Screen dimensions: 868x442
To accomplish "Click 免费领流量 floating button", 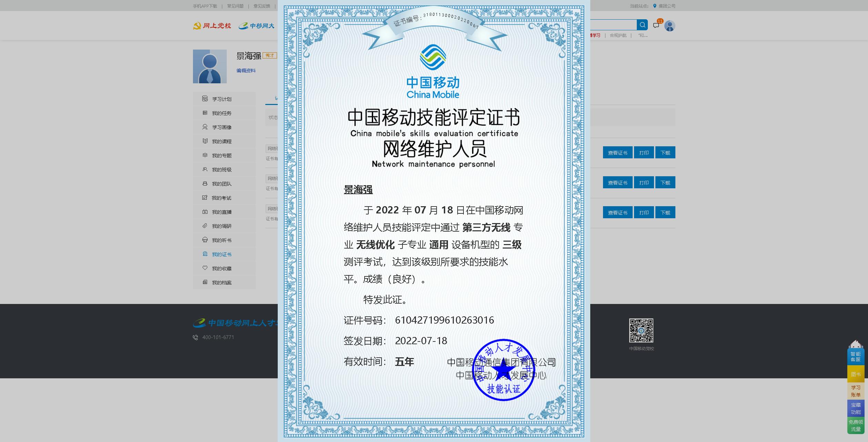I will 856,425.
